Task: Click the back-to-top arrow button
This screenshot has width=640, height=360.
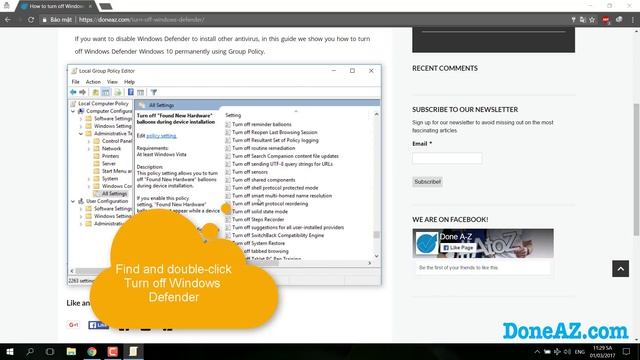Action: pyautogui.click(x=620, y=269)
